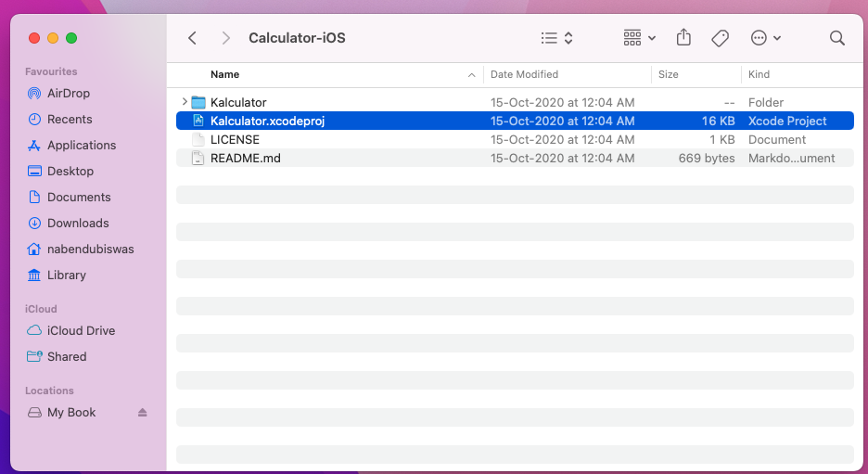Click the iCloud Drive cloud icon

34,330
